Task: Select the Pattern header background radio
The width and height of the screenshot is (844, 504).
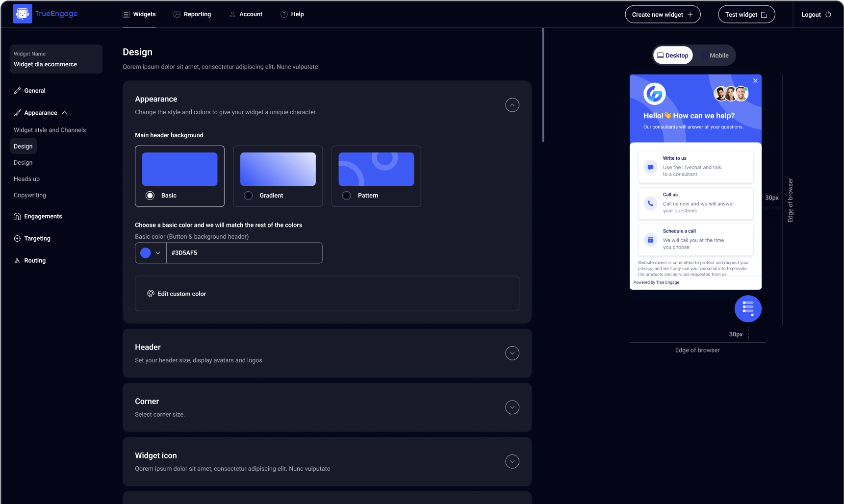Action: 347,196
